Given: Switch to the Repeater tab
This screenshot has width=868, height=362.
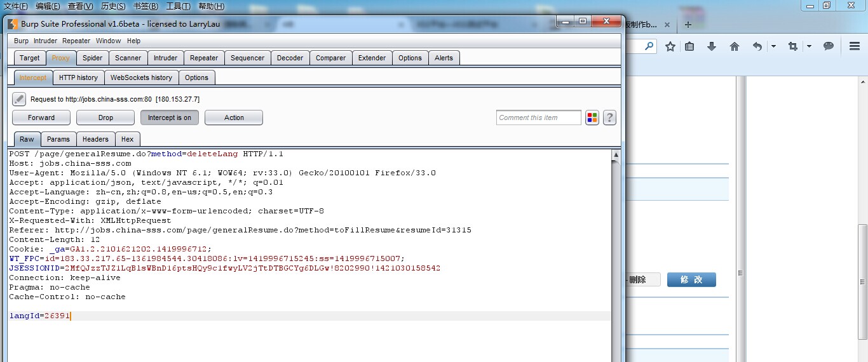Looking at the screenshot, I should pos(204,58).
